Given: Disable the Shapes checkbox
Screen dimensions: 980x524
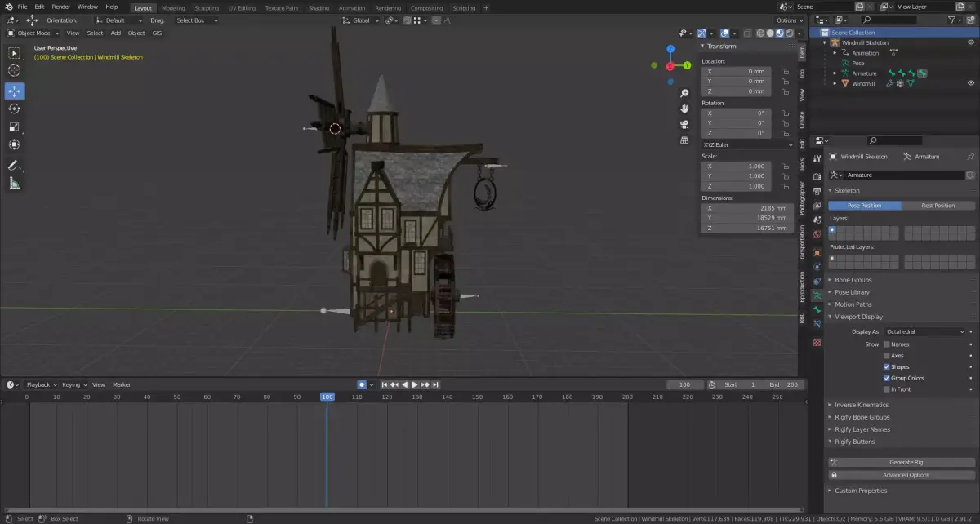Looking at the screenshot, I should point(887,367).
